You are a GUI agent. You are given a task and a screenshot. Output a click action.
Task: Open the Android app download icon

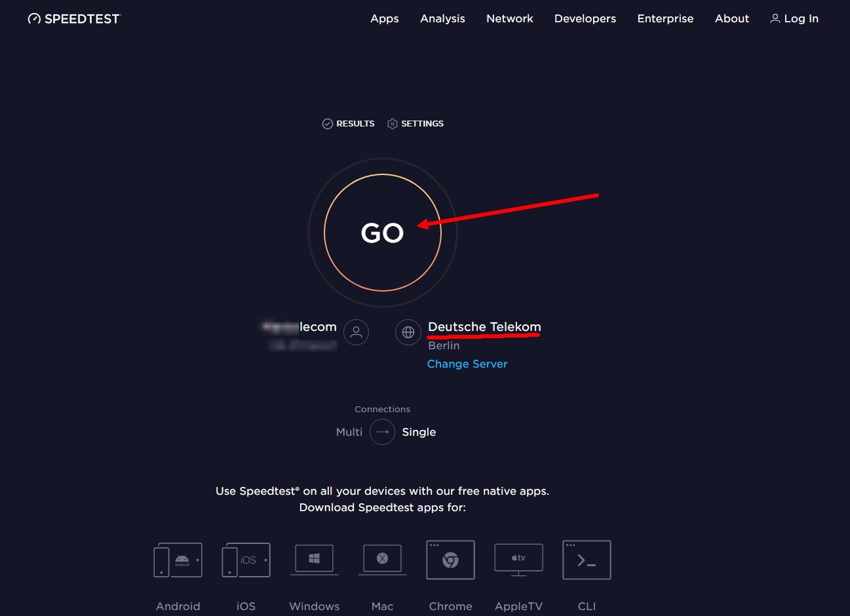178,560
